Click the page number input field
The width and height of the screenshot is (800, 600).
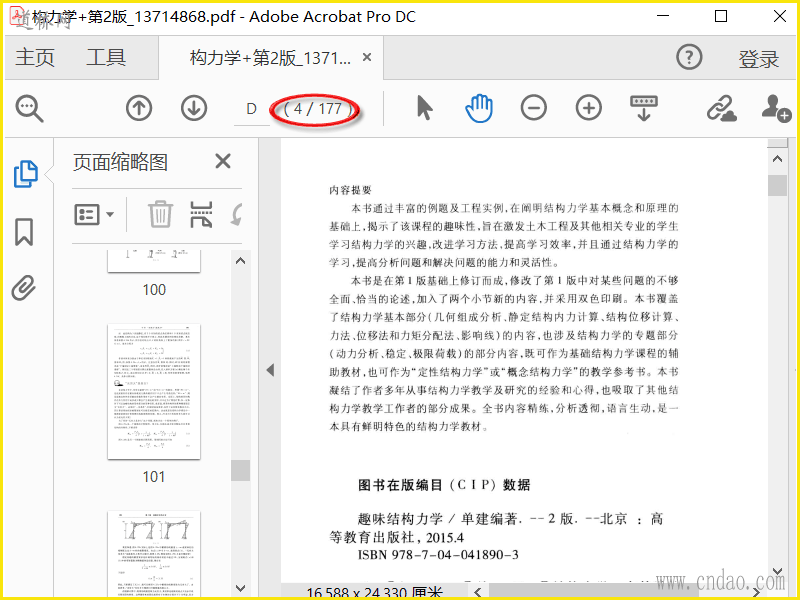[x=252, y=109]
